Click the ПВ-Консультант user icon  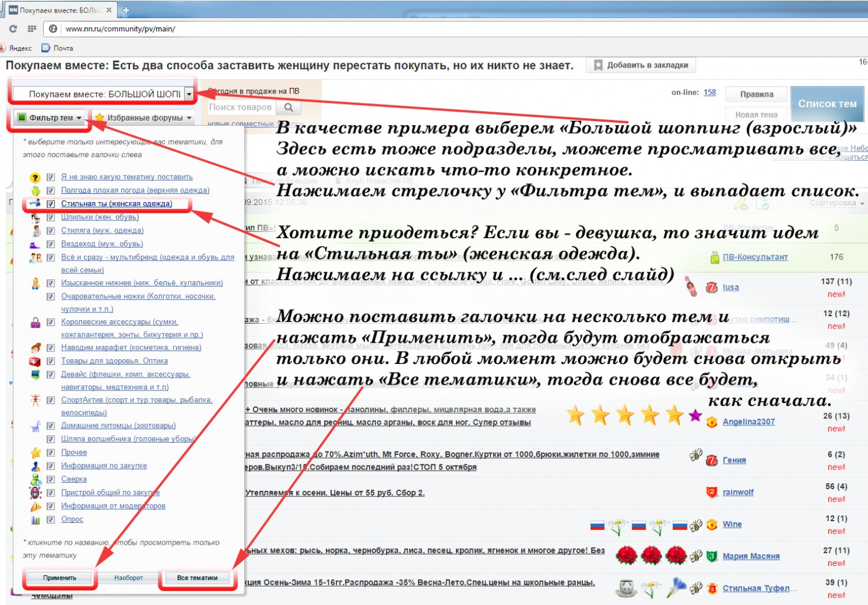tap(714, 258)
